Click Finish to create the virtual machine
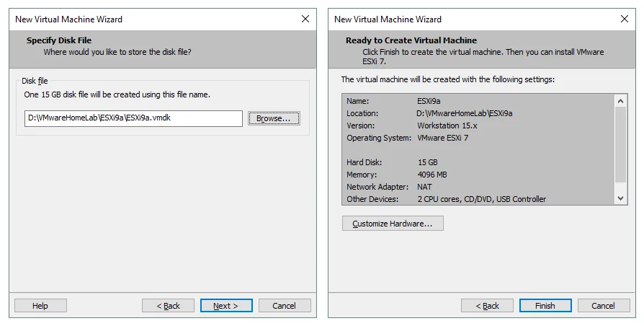 (545, 306)
